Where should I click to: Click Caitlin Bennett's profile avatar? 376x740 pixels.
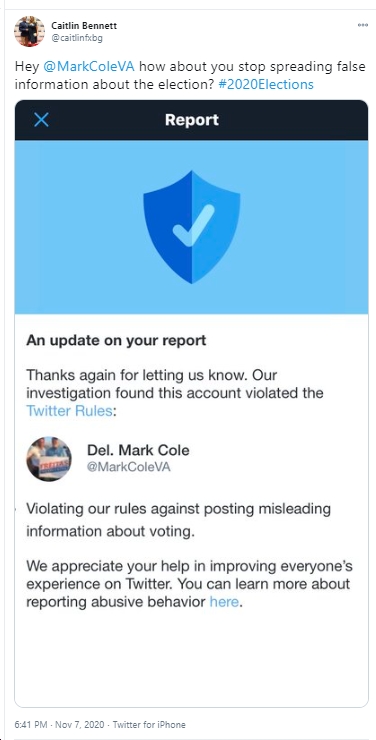[x=29, y=31]
